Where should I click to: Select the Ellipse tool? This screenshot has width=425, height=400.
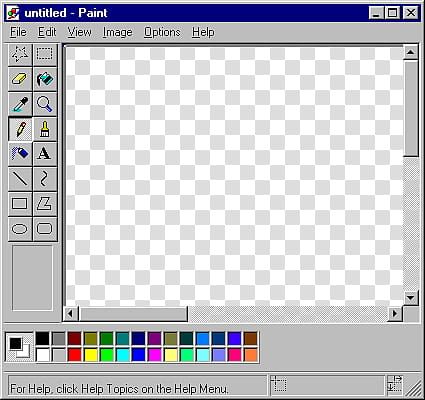20,229
